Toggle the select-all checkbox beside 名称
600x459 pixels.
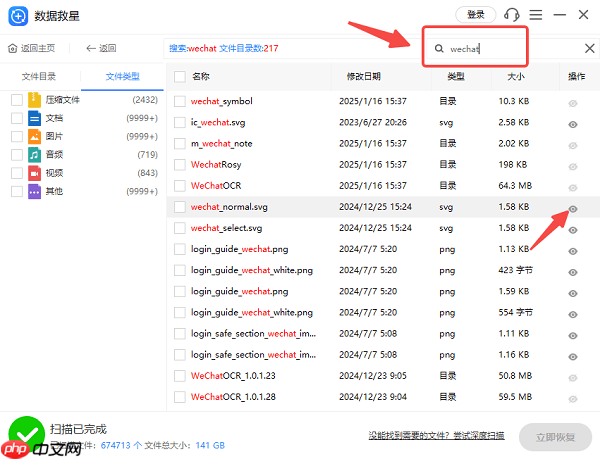click(x=180, y=76)
